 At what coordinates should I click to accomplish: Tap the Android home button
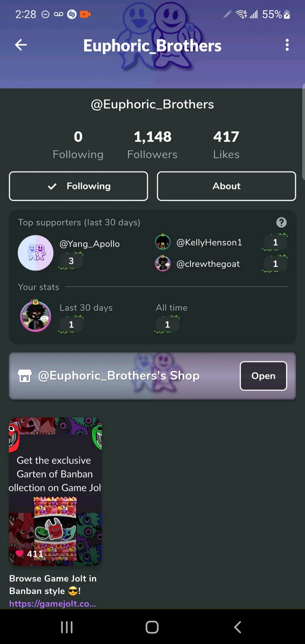(152, 627)
